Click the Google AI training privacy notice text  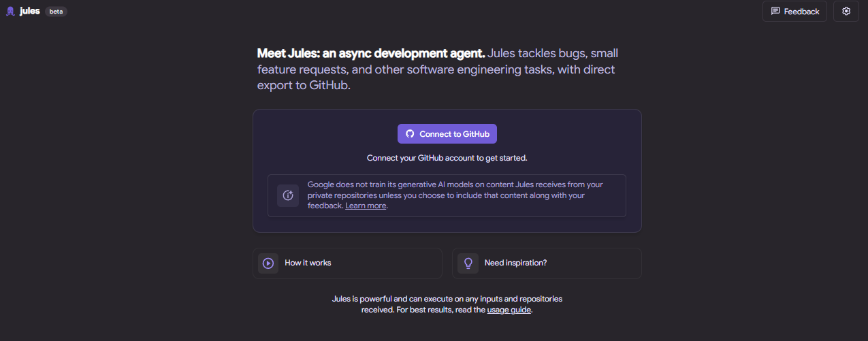pyautogui.click(x=455, y=195)
